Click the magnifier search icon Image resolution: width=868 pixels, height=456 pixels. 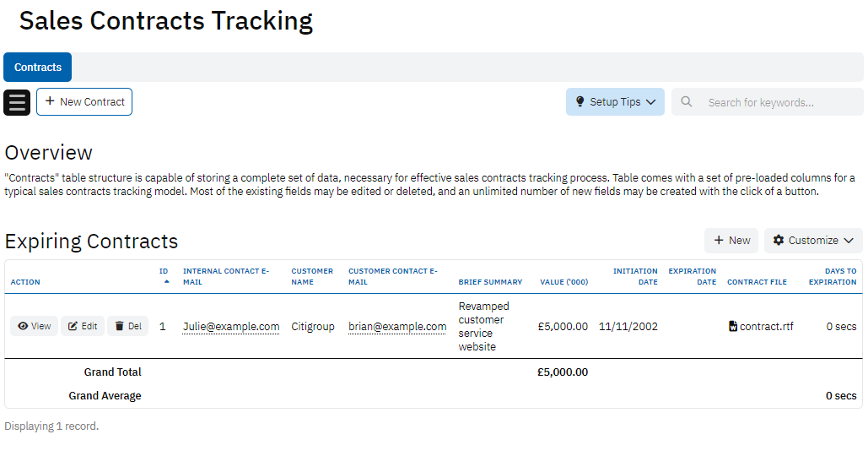point(687,102)
